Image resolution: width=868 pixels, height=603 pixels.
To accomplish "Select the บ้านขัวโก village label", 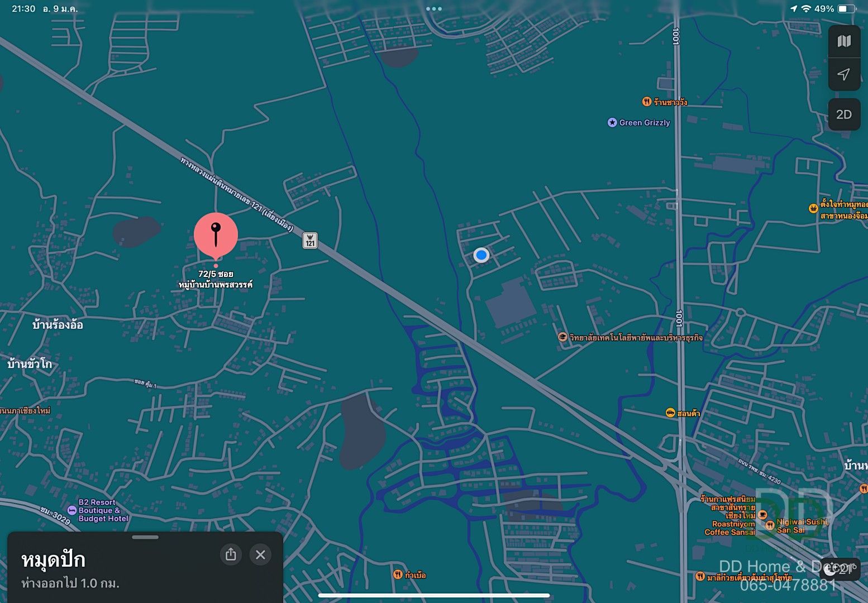I will click(x=30, y=364).
